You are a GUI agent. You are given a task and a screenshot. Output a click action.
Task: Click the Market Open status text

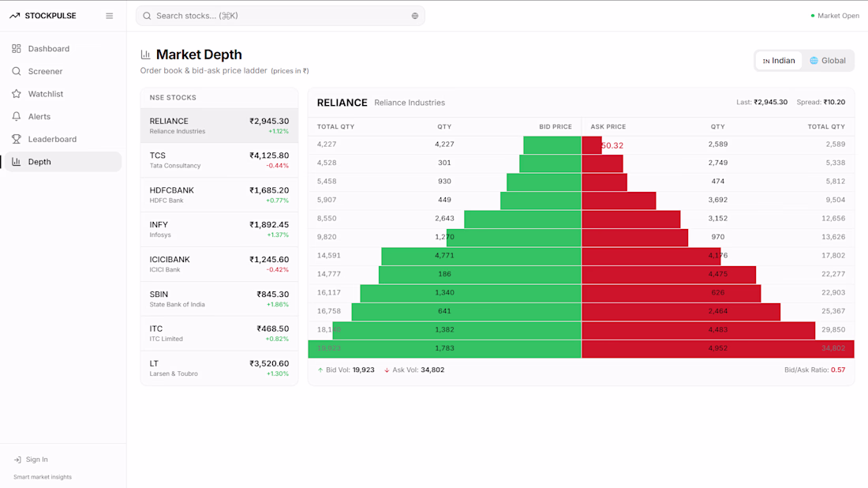click(838, 16)
